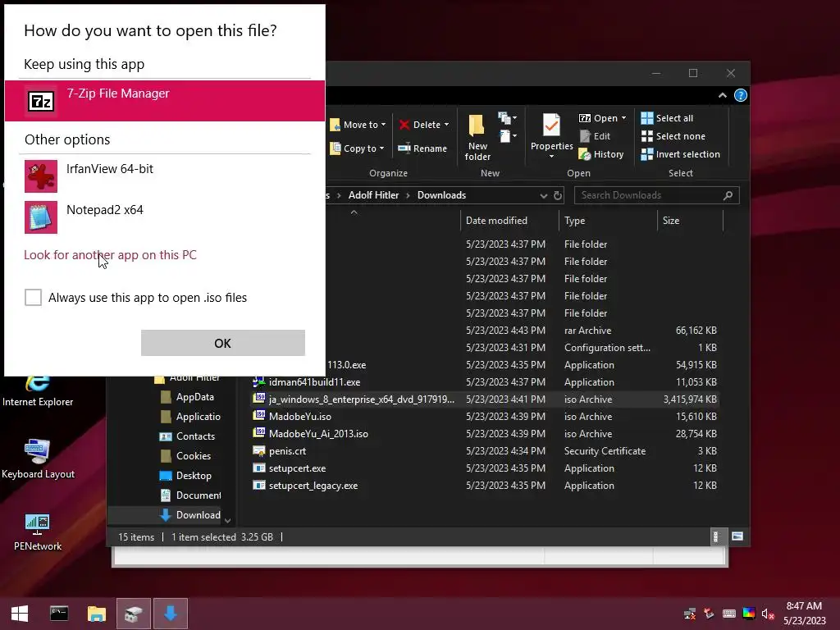
Task: Open the New item dropdown icon
Action: click(x=508, y=118)
